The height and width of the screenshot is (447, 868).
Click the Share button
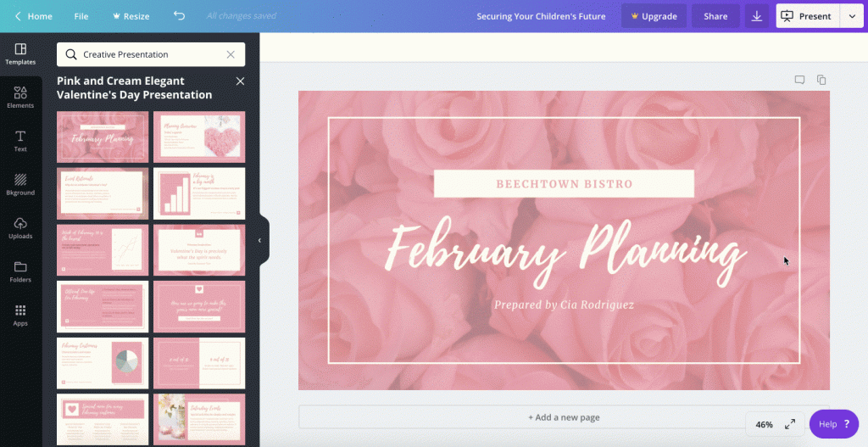pos(715,16)
